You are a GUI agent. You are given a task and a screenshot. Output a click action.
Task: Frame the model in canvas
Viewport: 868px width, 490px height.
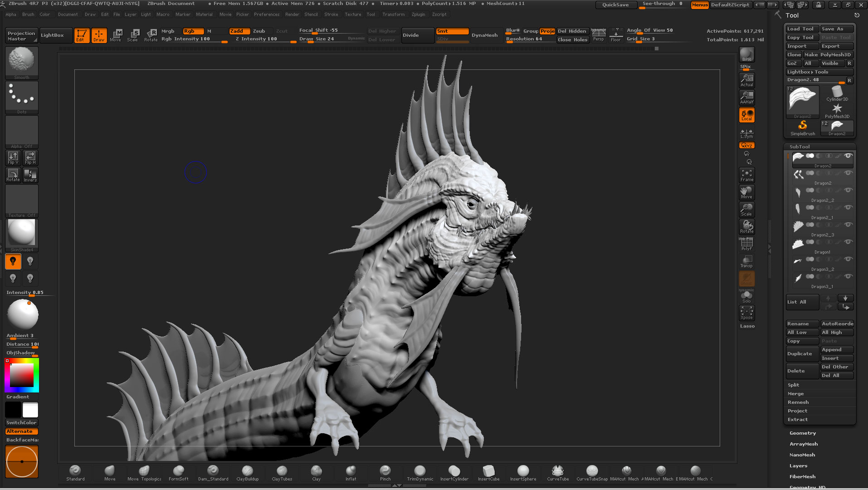pos(746,175)
